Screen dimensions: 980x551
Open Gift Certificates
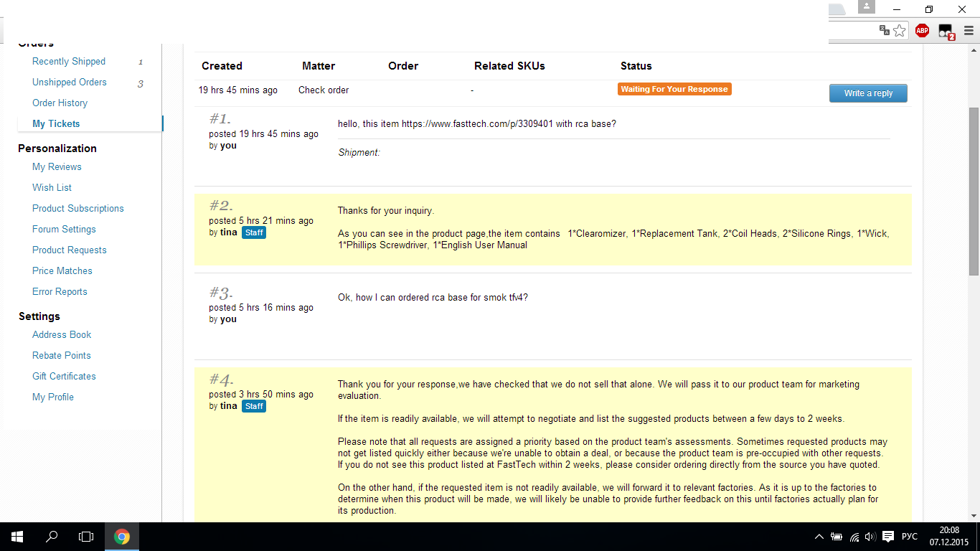(x=64, y=377)
